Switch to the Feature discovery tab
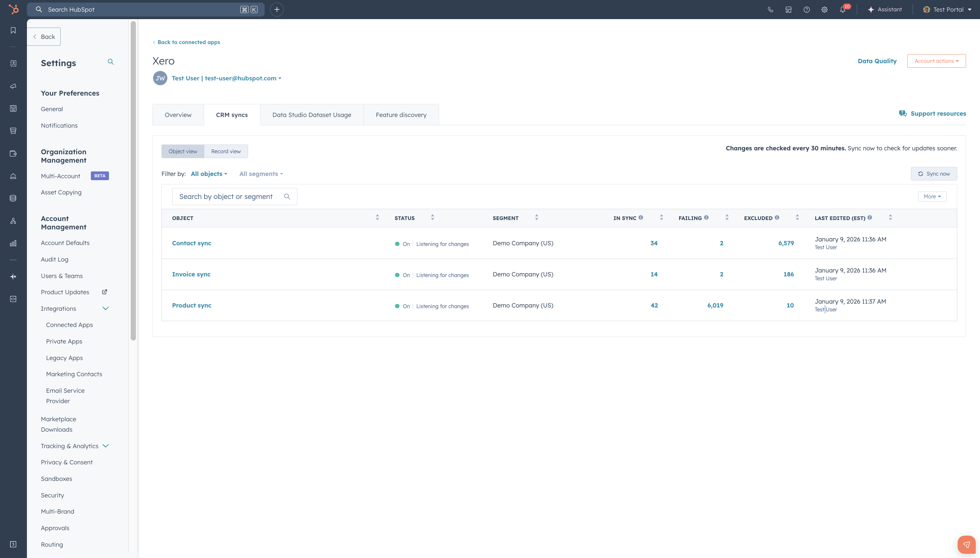Image resolution: width=980 pixels, height=558 pixels. coord(401,114)
